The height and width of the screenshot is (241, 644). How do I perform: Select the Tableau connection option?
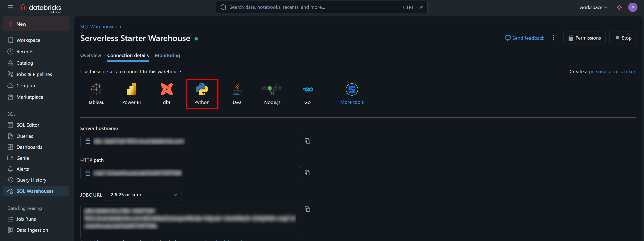[x=96, y=94]
